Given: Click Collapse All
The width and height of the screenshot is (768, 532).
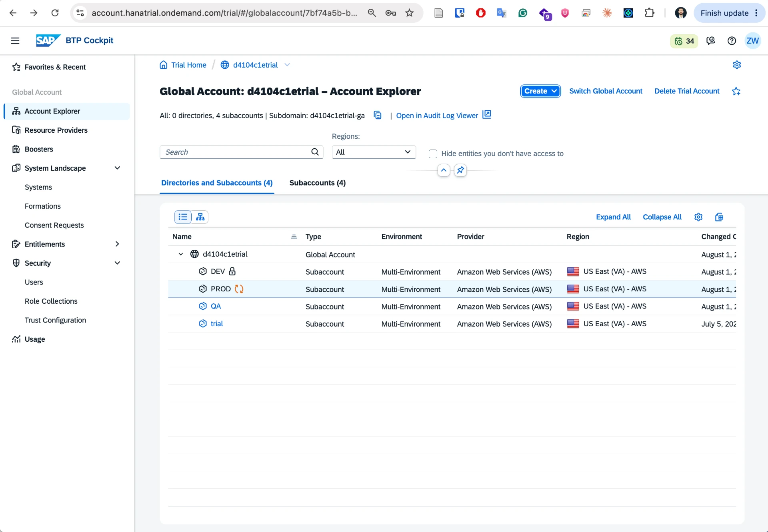Looking at the screenshot, I should click(x=662, y=217).
